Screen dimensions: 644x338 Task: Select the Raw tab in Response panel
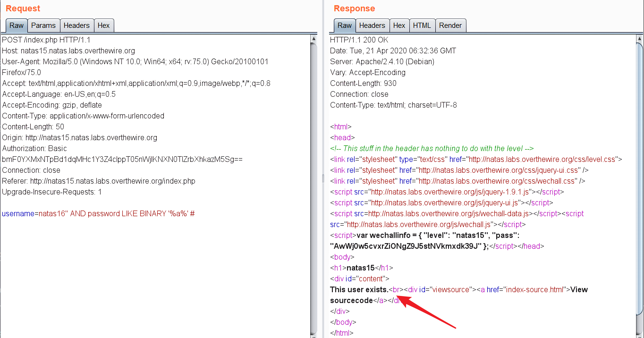click(344, 25)
